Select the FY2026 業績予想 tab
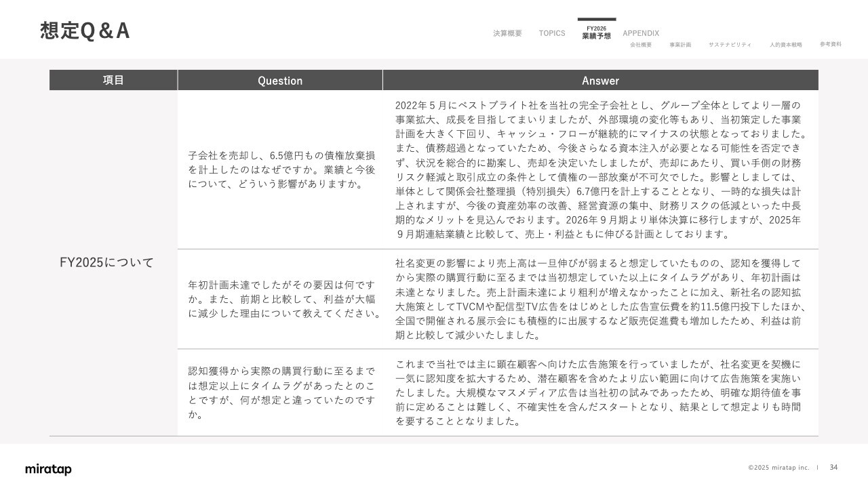868x488 pixels. pyautogui.click(x=596, y=33)
